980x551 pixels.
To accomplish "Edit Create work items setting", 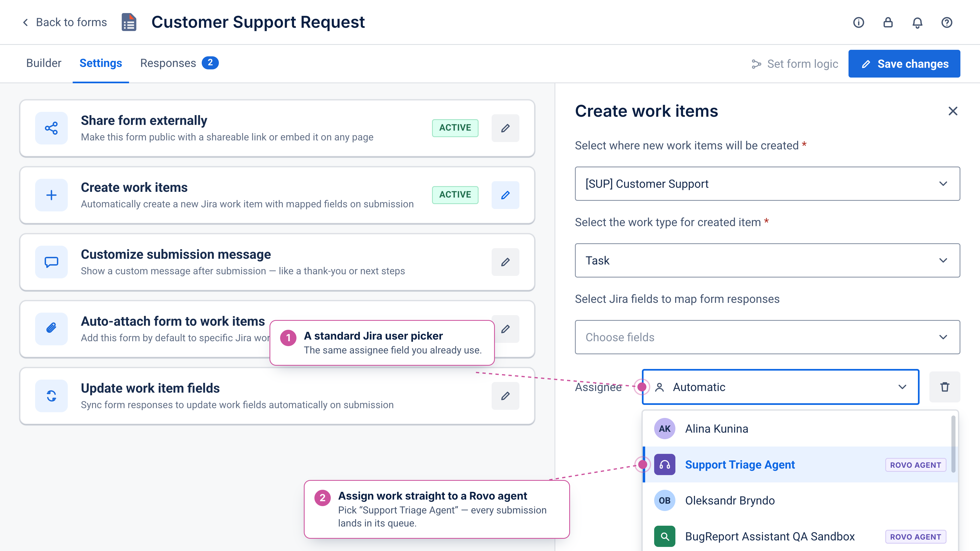I will tap(505, 195).
